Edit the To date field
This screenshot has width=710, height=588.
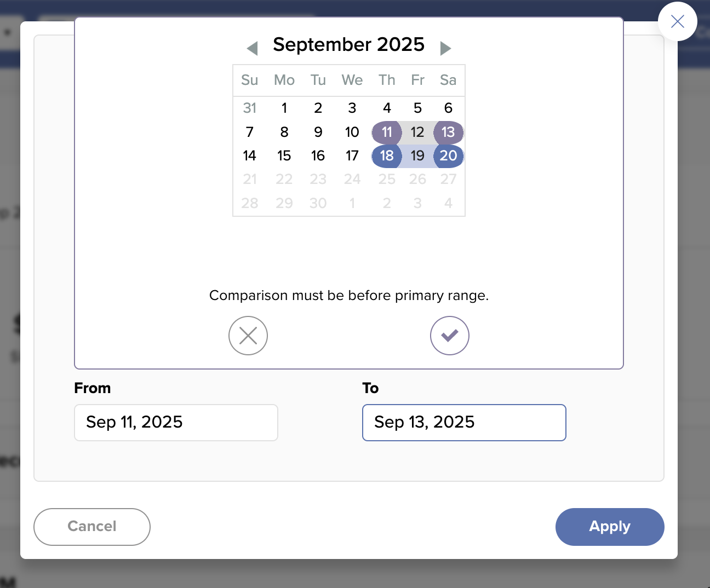pyautogui.click(x=464, y=423)
